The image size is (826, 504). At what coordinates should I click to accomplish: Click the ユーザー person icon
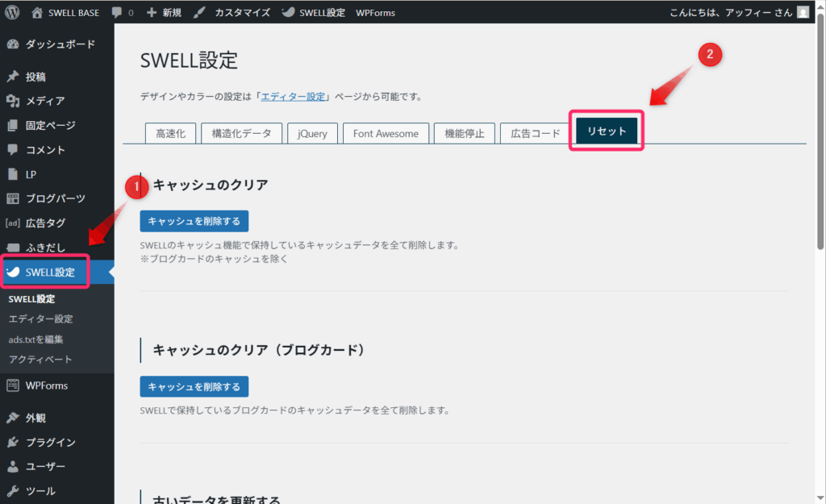(13, 466)
